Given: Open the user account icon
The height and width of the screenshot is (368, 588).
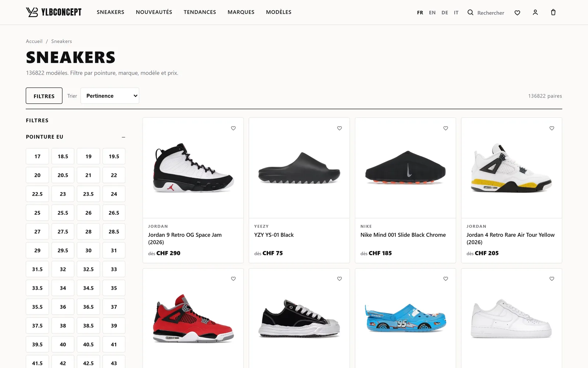Looking at the screenshot, I should 535,13.
